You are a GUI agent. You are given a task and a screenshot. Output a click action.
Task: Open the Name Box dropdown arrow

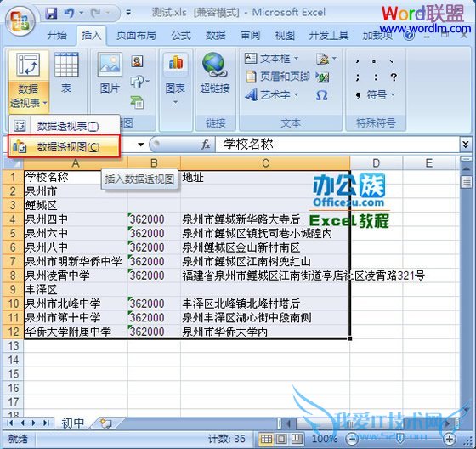pos(140,145)
